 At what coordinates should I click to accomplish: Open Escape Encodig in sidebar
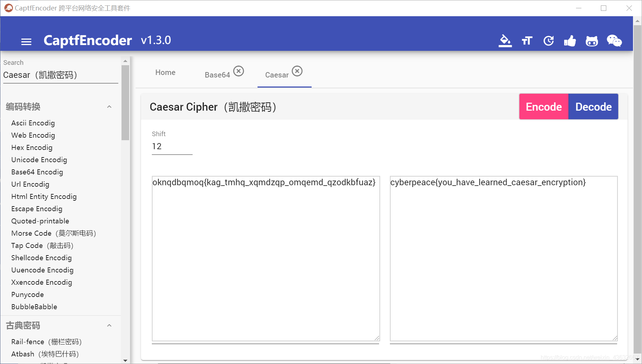pos(37,209)
